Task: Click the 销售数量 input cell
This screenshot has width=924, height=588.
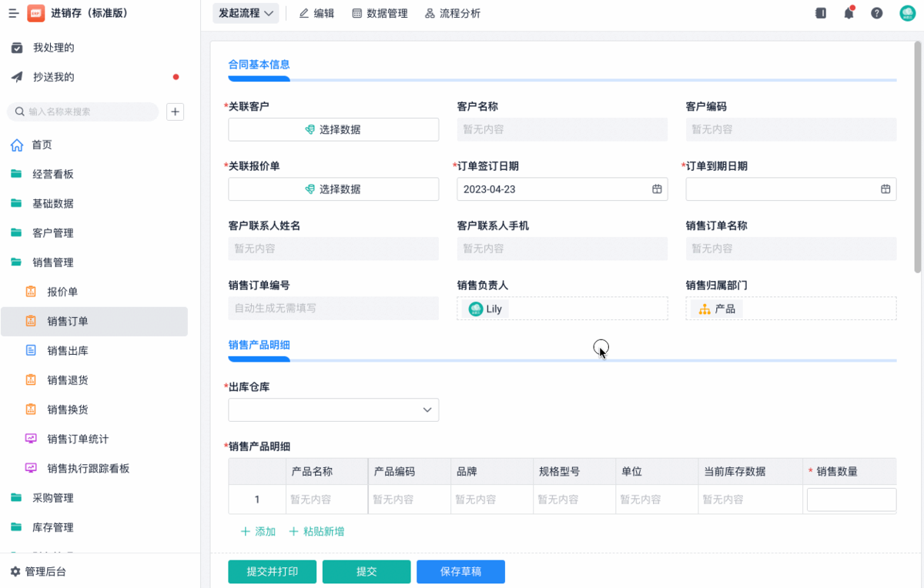Action: (x=851, y=499)
